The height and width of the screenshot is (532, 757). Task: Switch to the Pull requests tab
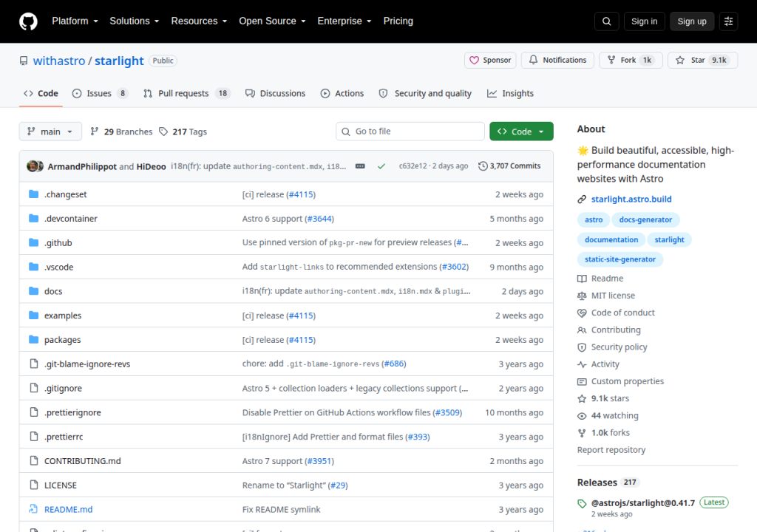pyautogui.click(x=187, y=93)
